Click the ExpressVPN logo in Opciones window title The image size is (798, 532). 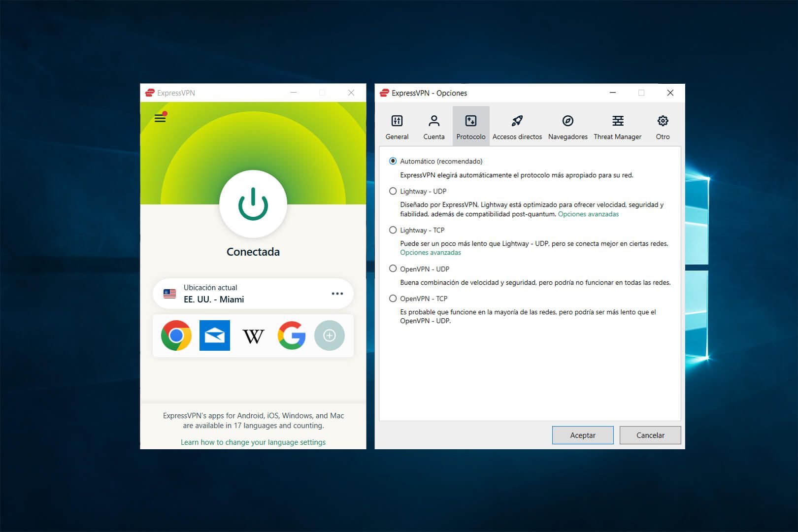pyautogui.click(x=384, y=93)
